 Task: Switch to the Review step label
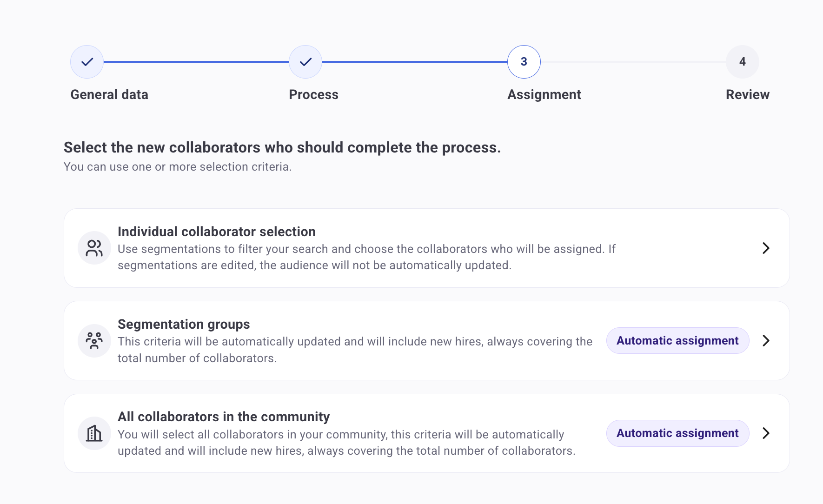[x=747, y=94]
